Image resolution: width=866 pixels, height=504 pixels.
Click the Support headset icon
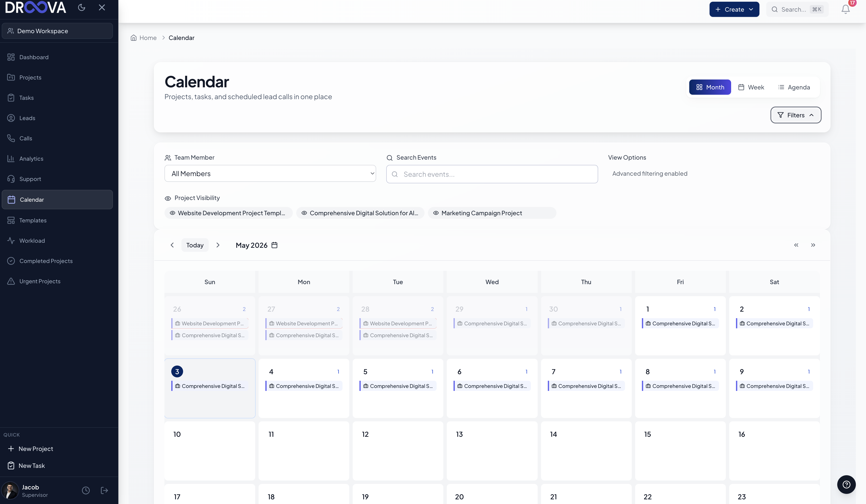11,179
